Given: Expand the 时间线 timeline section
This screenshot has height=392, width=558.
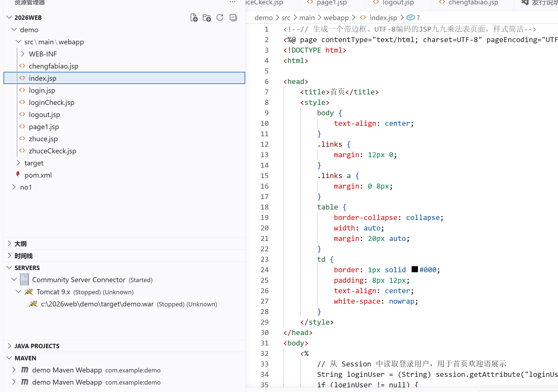Looking at the screenshot, I should tap(9, 255).
